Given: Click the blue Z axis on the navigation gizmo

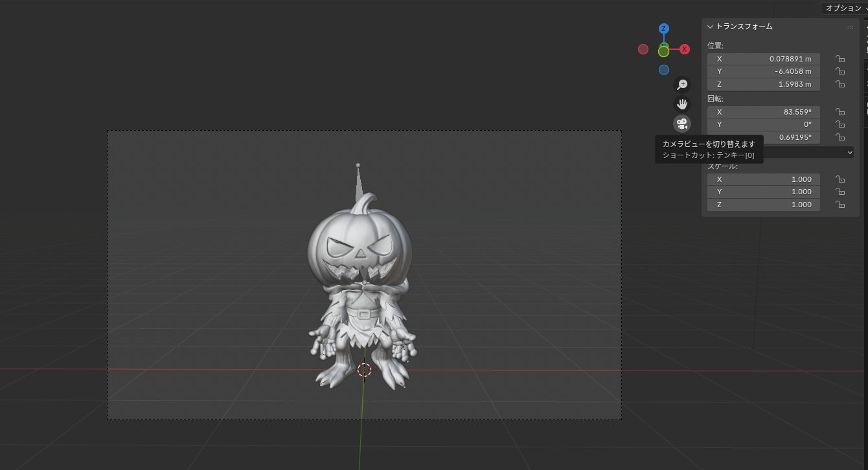Looking at the screenshot, I should coord(663,28).
